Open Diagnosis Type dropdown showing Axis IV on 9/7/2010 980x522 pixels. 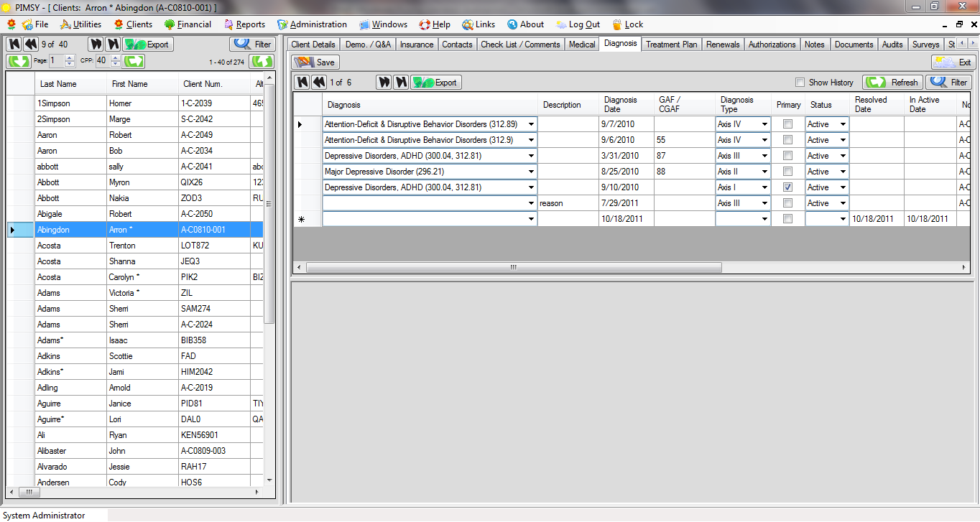pyautogui.click(x=764, y=124)
